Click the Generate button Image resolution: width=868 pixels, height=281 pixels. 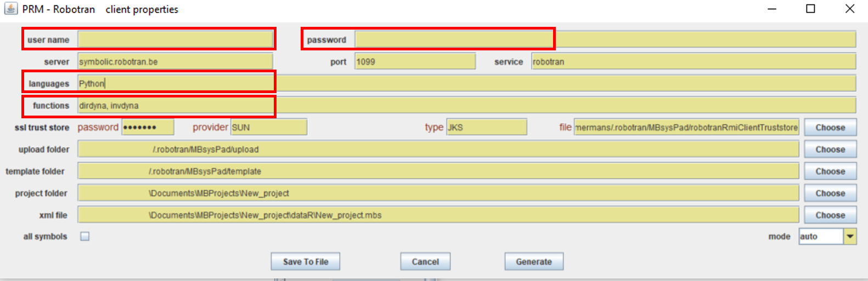click(534, 261)
